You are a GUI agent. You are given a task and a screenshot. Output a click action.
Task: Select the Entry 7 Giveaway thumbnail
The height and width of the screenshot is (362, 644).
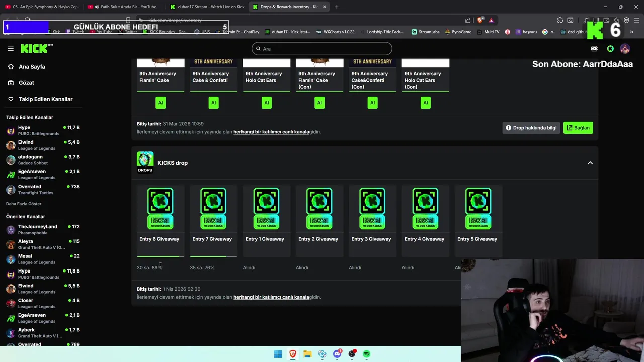pos(213,208)
